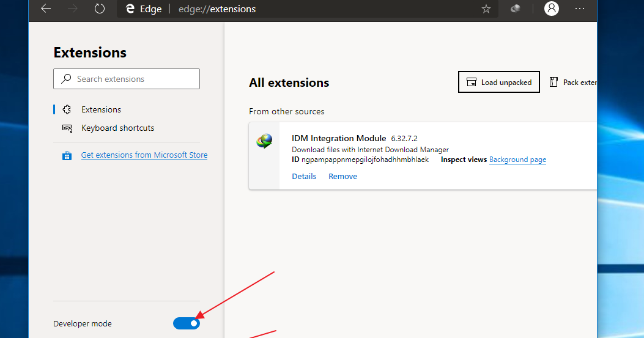The width and height of the screenshot is (644, 338).
Task: Click the Load unpacked button
Action: pos(498,82)
